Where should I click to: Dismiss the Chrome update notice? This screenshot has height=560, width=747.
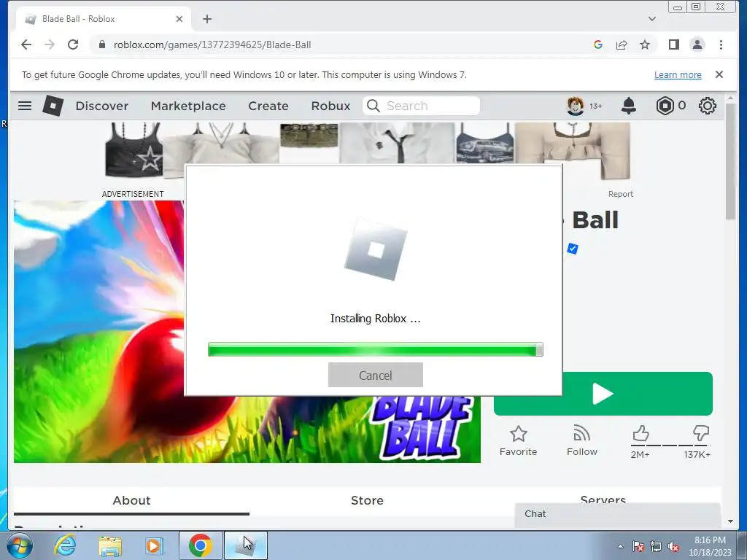coord(719,74)
